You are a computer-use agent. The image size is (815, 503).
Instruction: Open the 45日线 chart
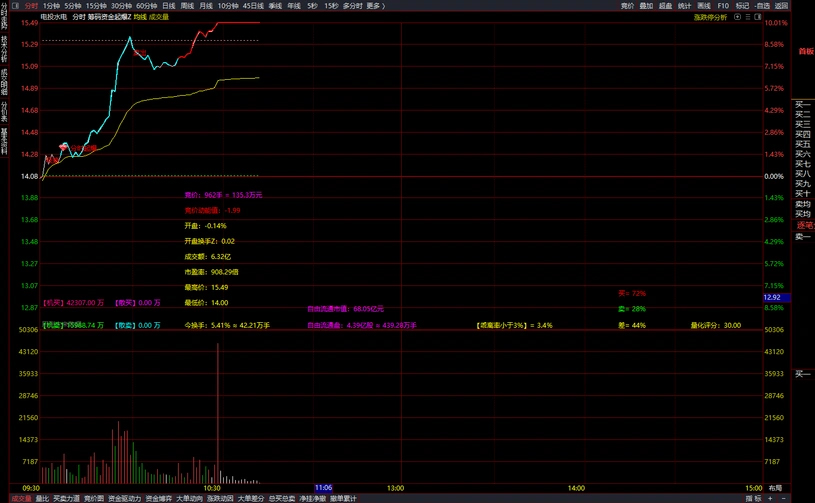tap(253, 6)
